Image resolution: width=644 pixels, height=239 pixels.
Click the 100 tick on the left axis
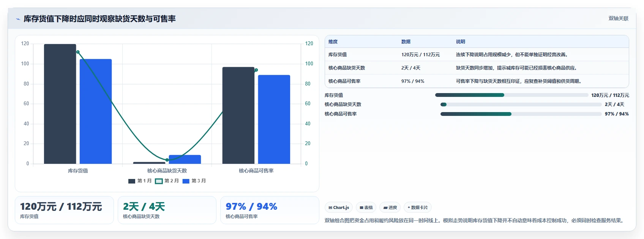pyautogui.click(x=25, y=64)
